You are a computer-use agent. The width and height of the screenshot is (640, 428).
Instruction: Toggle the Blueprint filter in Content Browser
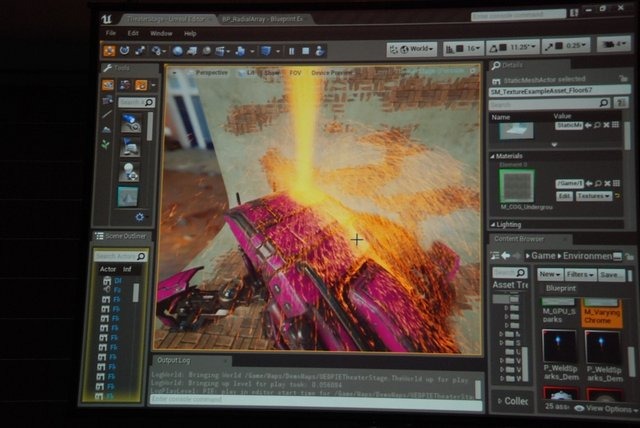pos(560,288)
